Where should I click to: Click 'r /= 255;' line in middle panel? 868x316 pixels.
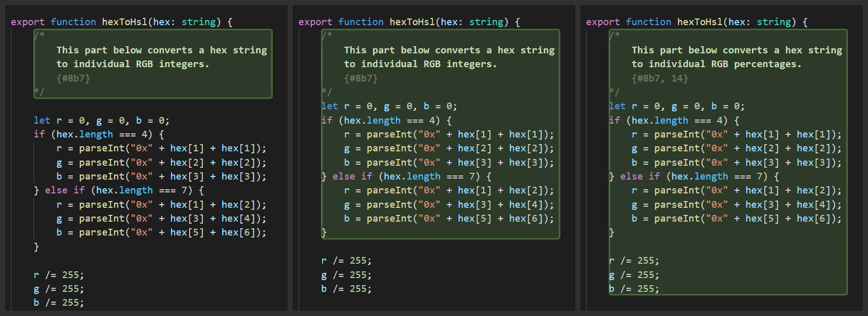click(x=347, y=261)
